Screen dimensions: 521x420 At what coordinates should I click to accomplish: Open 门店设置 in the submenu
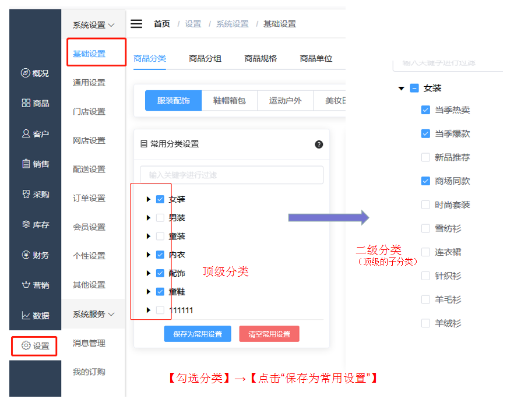[89, 112]
